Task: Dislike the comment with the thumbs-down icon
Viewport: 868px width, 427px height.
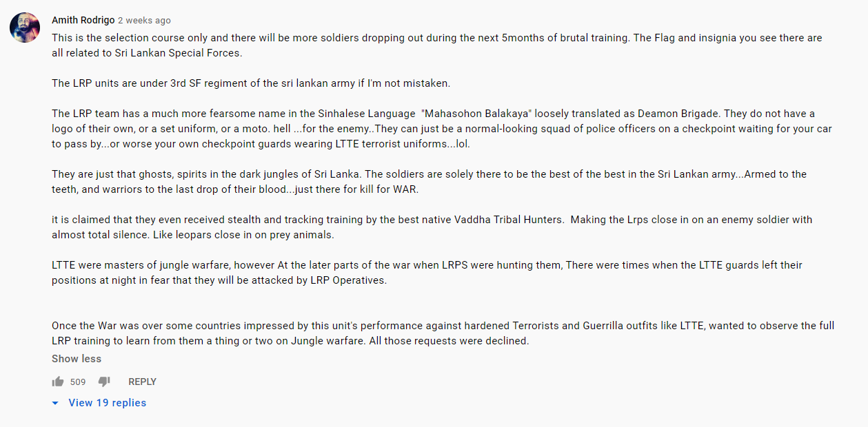Action: [104, 382]
